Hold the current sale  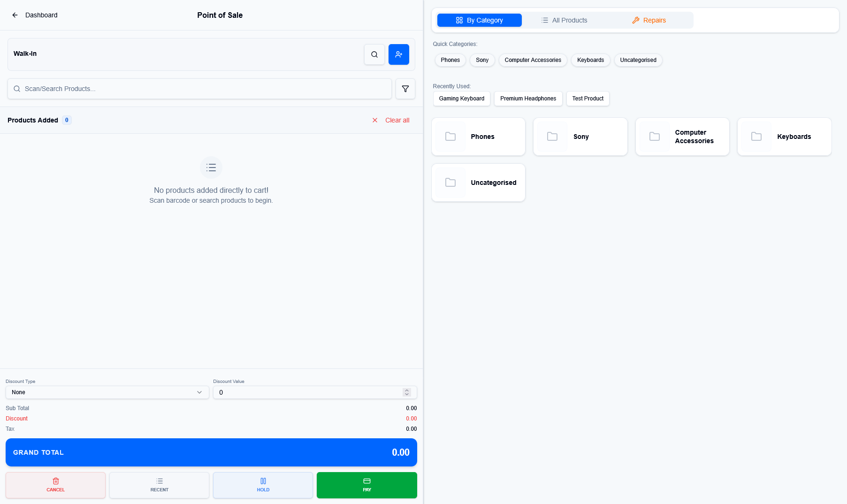click(263, 485)
